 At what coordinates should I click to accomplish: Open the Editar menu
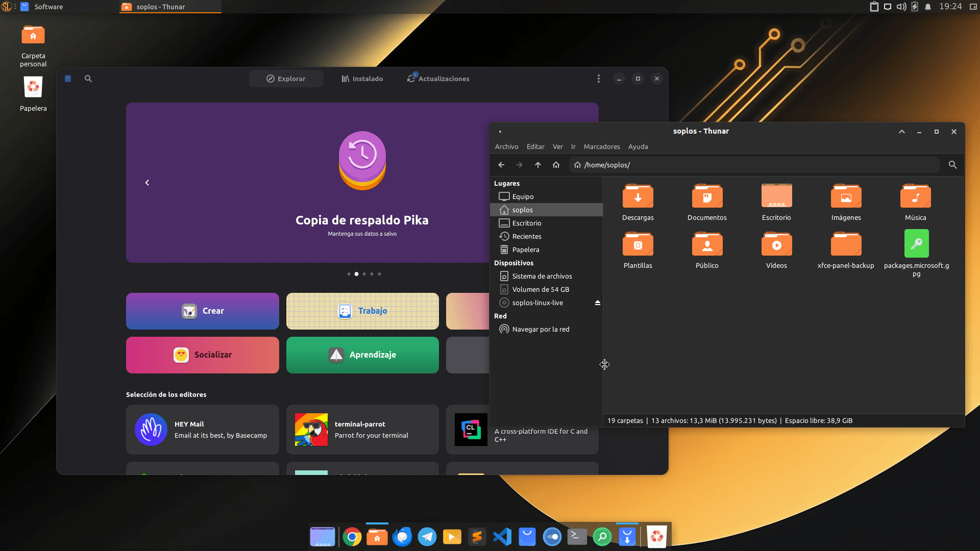coord(535,146)
